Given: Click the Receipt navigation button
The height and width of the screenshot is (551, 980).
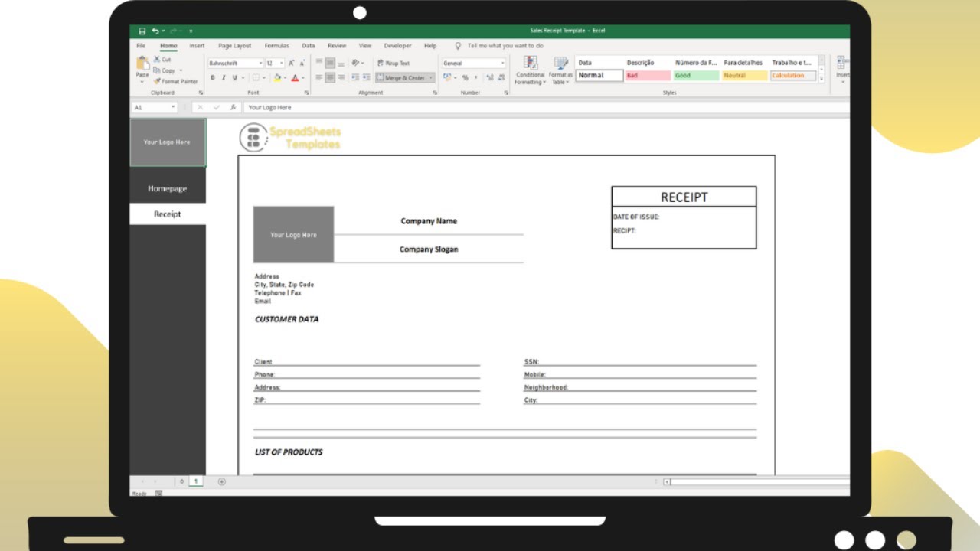Looking at the screenshot, I should tap(168, 214).
